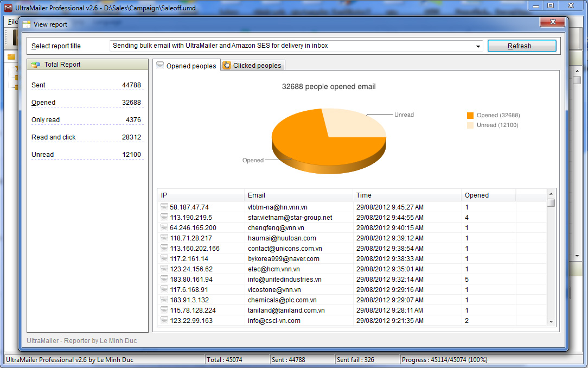Click the View report window title icon
Screen dimensions: 588x368
[27, 24]
